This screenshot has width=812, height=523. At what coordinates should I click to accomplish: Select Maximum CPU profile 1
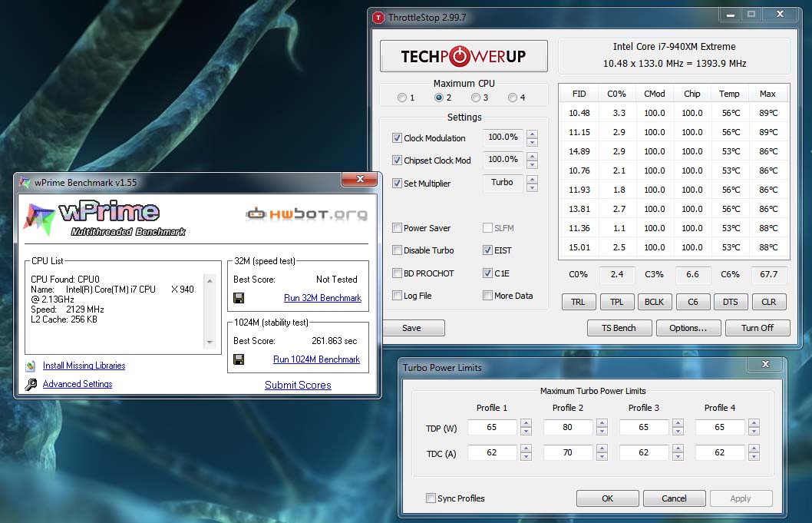[x=402, y=98]
